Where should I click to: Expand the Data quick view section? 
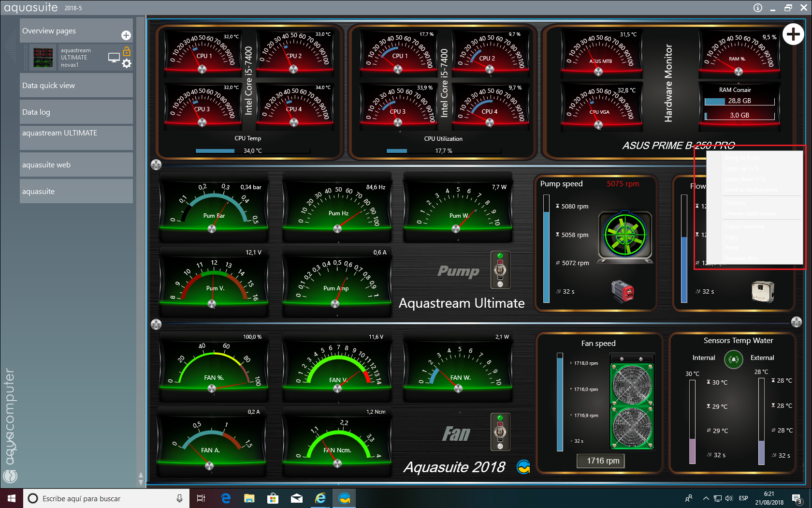click(76, 86)
